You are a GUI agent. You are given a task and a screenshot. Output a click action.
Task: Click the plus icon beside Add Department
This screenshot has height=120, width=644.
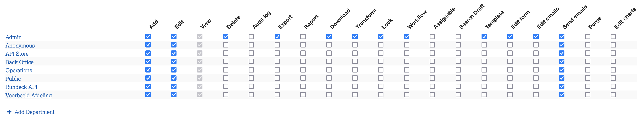coord(9,112)
